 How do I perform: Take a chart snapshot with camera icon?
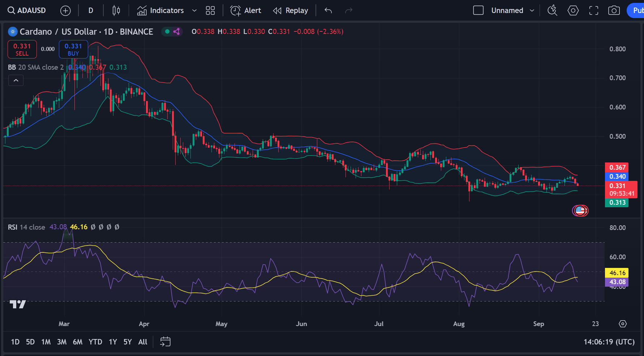614,10
